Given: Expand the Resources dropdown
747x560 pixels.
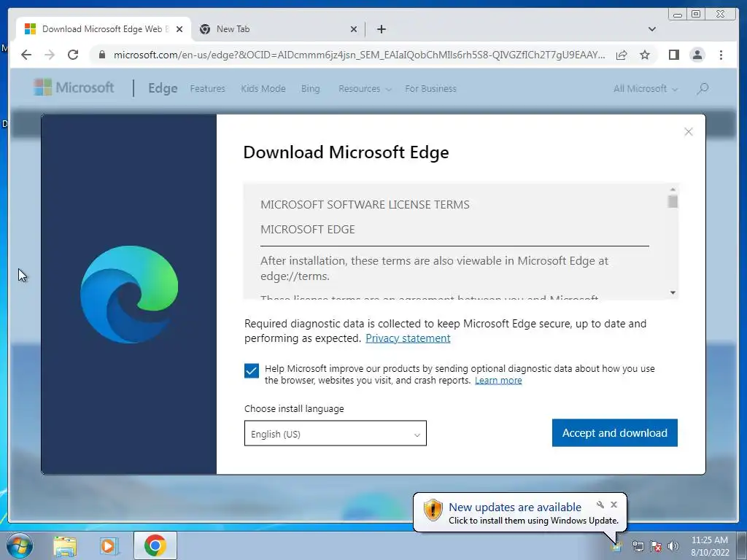Looking at the screenshot, I should [365, 88].
